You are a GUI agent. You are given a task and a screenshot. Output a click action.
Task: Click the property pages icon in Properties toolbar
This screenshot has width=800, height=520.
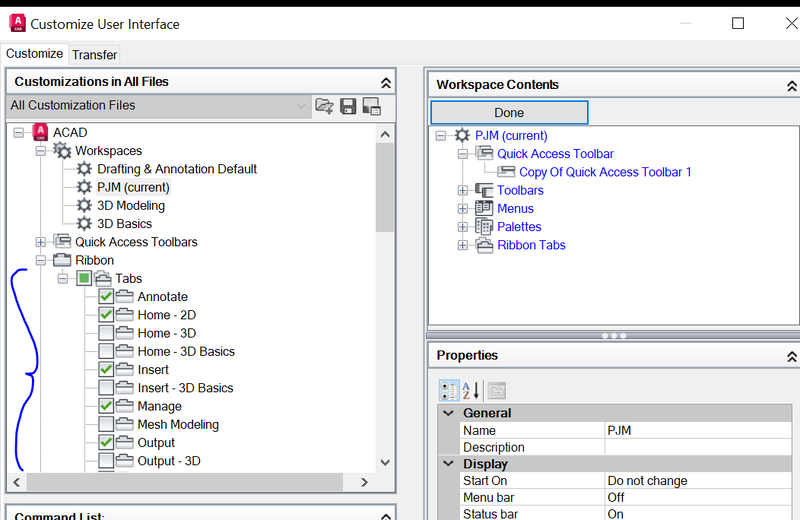coord(496,391)
